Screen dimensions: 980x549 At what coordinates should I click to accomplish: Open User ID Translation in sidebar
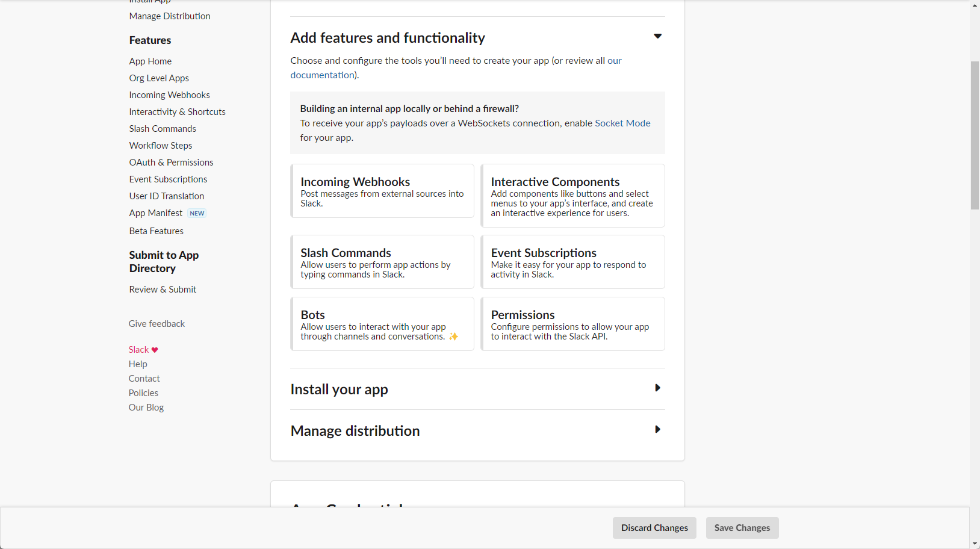tap(167, 196)
